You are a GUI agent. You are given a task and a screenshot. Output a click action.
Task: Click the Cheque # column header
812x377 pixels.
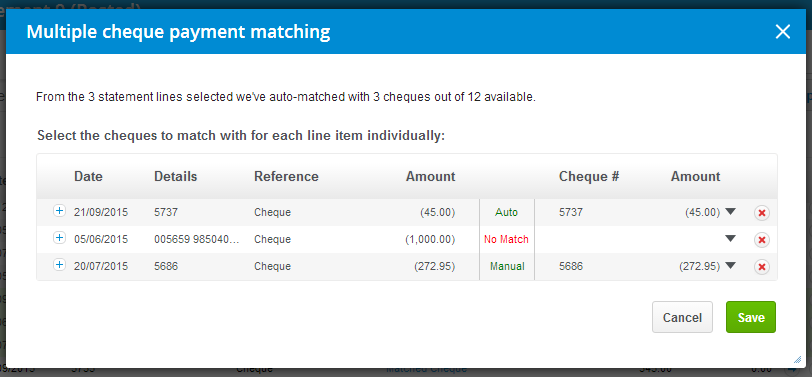click(x=589, y=177)
